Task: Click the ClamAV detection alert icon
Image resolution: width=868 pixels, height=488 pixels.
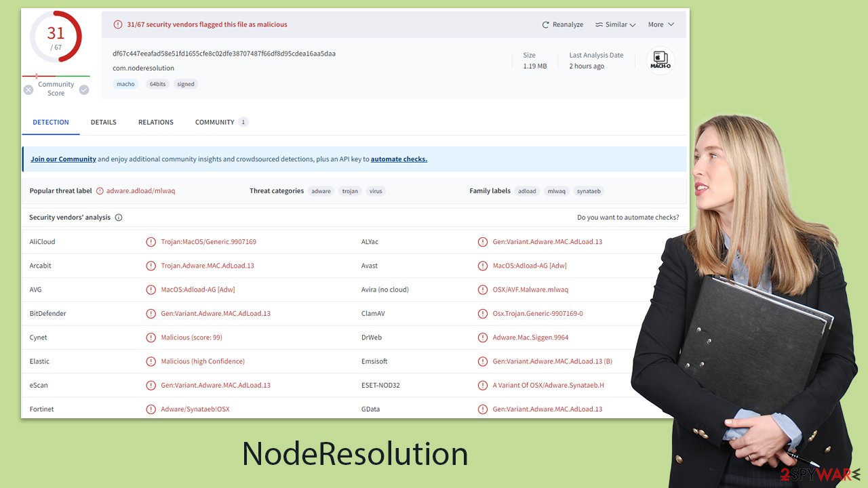Action: click(x=483, y=313)
